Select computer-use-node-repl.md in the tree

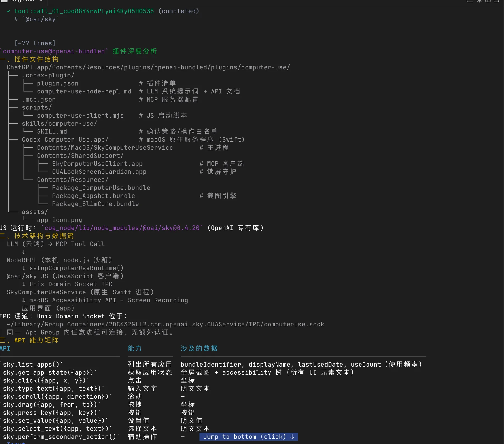(84, 91)
